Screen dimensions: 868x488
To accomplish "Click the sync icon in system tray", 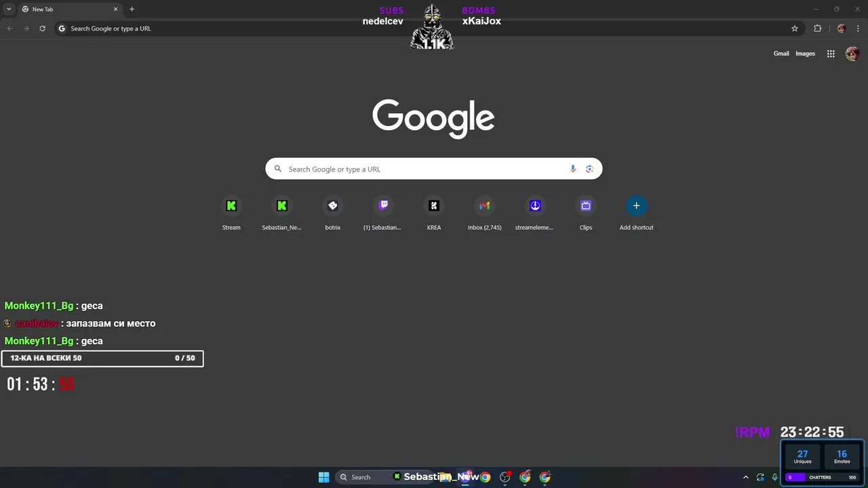I will click(760, 477).
